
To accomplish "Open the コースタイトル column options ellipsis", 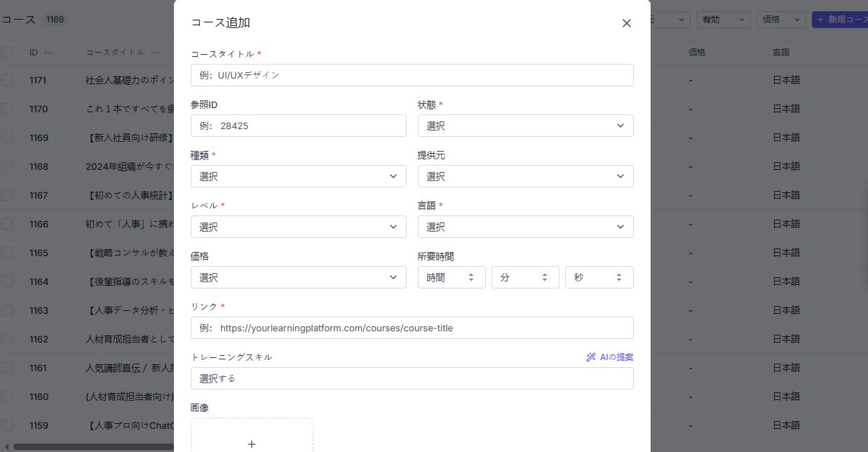I will click(x=155, y=53).
